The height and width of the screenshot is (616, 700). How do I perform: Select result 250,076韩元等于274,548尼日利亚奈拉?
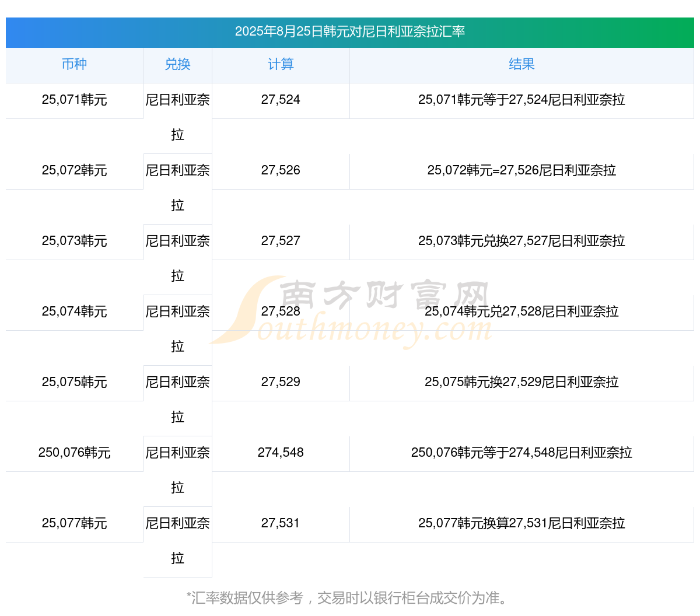521,453
